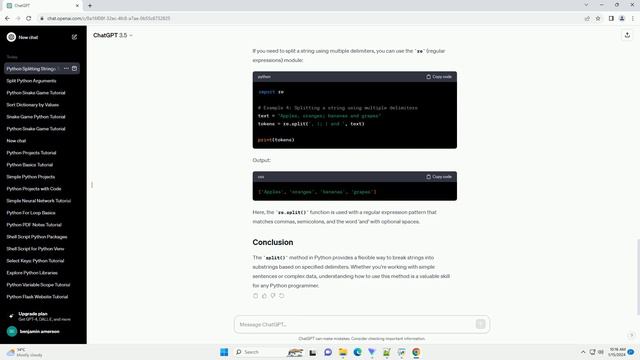This screenshot has width=640, height=360.
Task: Open Python Projects with Code chat
Action: pyautogui.click(x=34, y=189)
